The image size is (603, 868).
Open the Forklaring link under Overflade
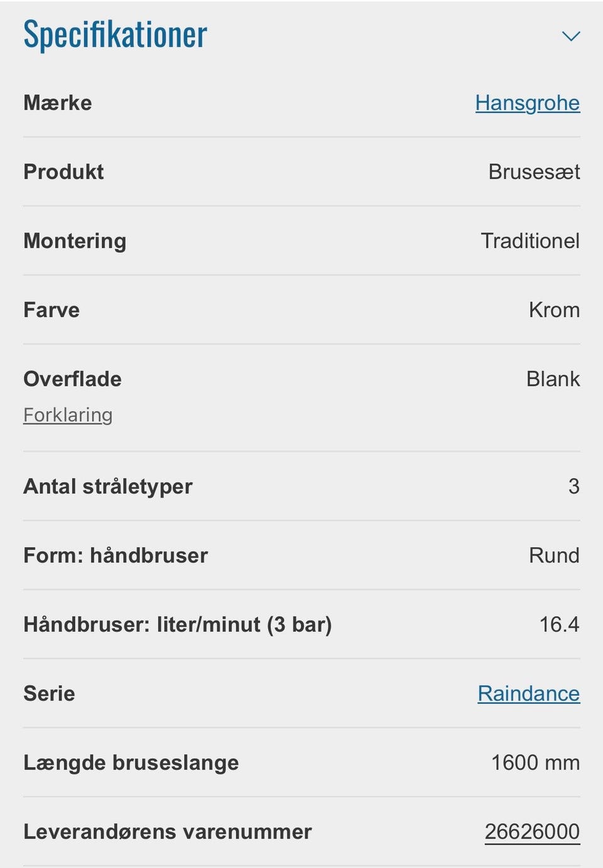(x=68, y=415)
